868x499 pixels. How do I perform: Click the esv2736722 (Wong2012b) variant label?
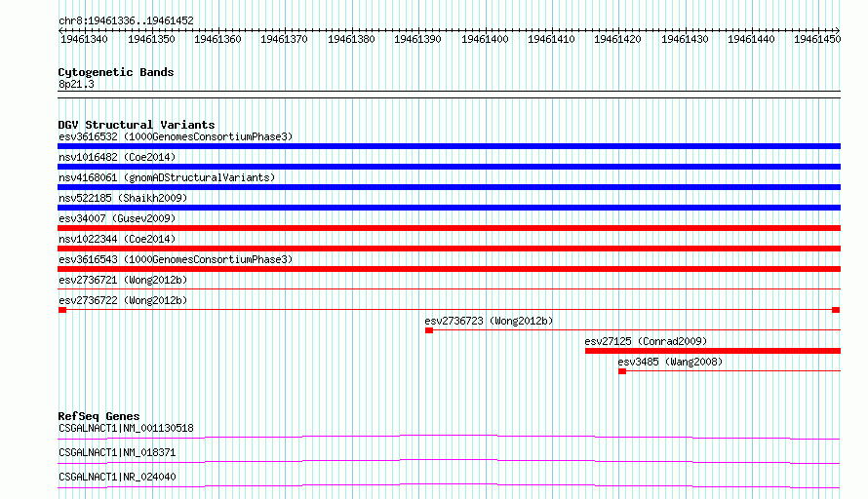(x=123, y=300)
